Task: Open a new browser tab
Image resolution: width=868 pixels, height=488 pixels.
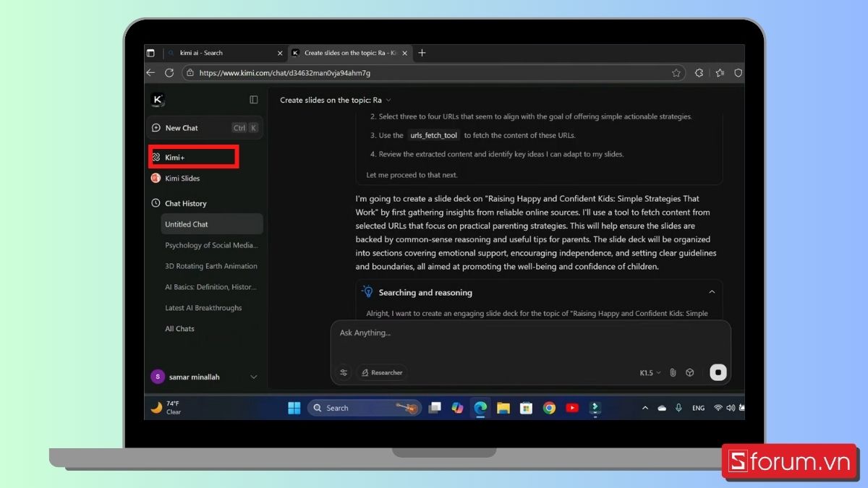Action: pos(422,53)
